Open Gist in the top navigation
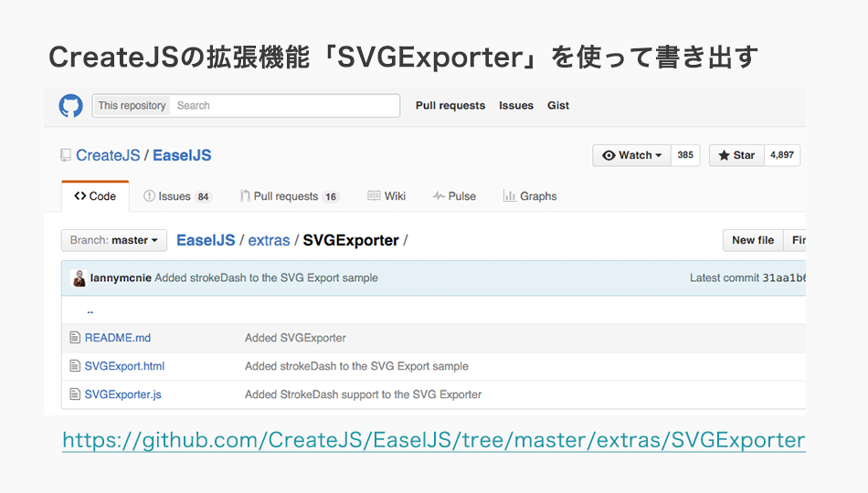Screen dimensions: 868x493 [558, 106]
